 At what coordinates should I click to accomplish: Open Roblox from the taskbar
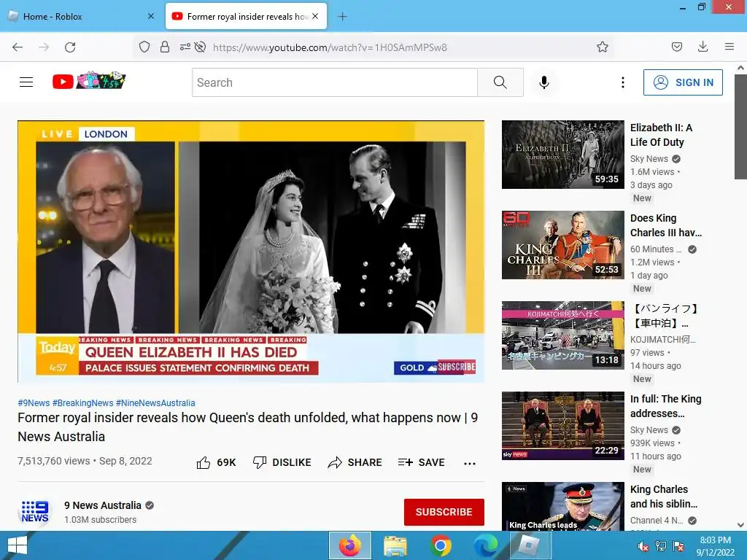530,545
